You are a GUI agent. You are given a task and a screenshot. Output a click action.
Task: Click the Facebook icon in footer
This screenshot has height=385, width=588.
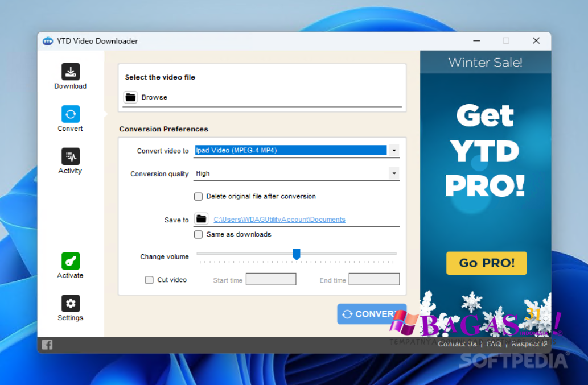[x=47, y=345]
